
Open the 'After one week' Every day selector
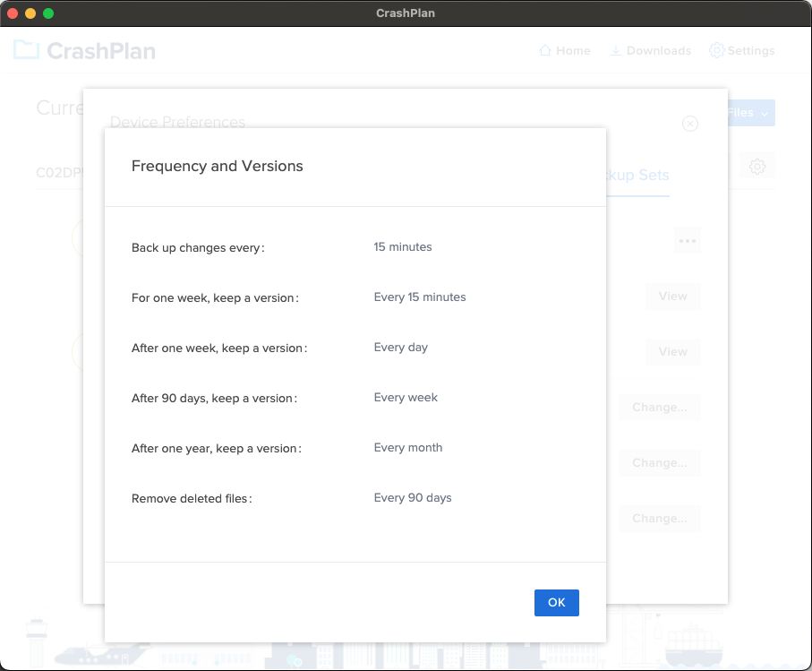click(400, 347)
